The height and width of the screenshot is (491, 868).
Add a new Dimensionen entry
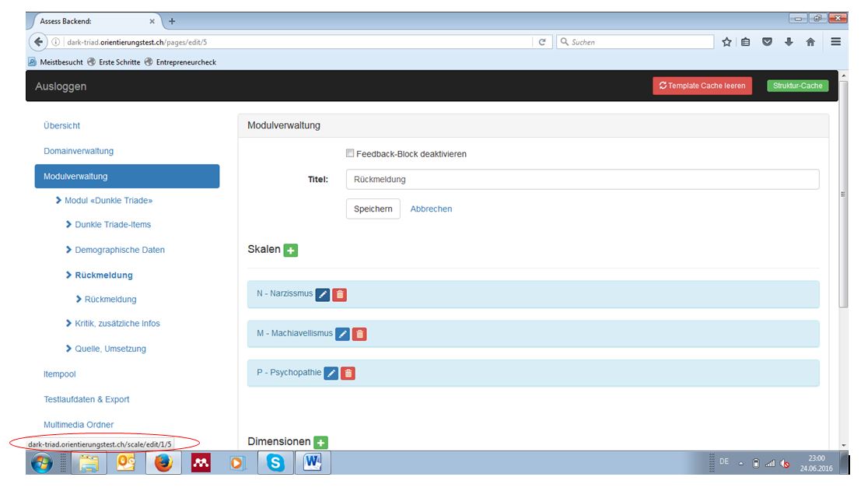(x=320, y=442)
